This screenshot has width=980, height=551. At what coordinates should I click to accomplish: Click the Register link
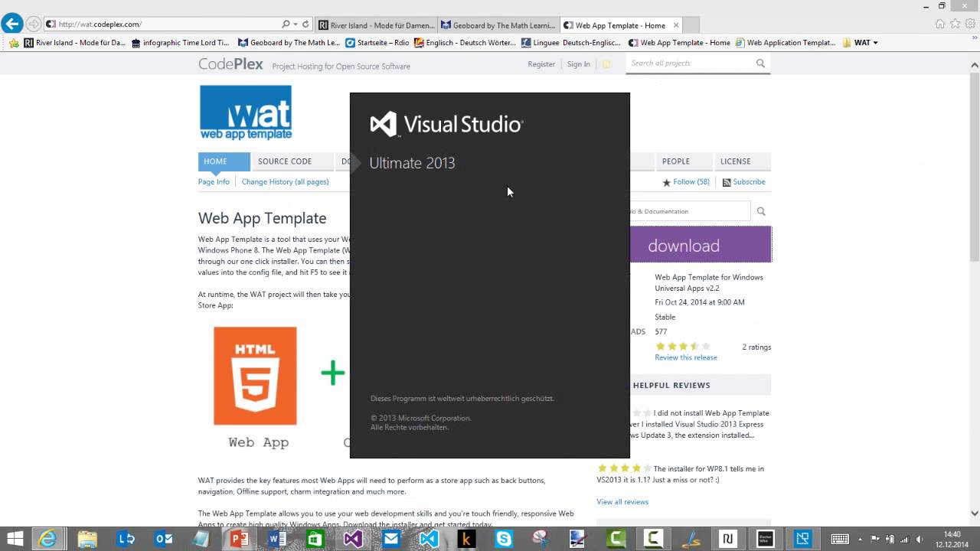[x=541, y=64]
